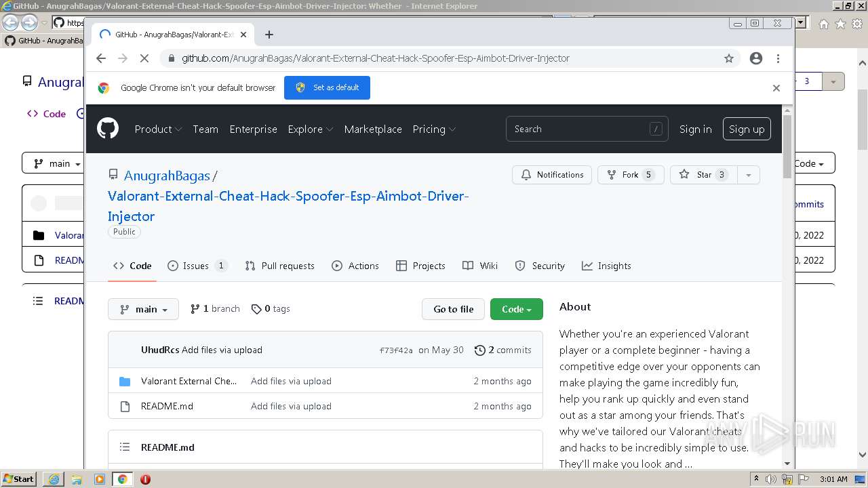Image resolution: width=868 pixels, height=488 pixels.
Task: Open Pull requests tab
Action: coord(279,266)
